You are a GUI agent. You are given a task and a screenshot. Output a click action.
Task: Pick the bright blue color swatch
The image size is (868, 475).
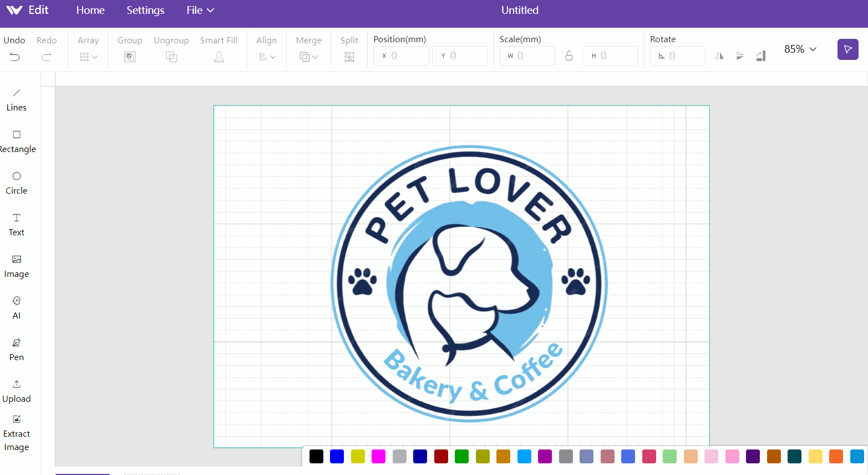coord(337,456)
